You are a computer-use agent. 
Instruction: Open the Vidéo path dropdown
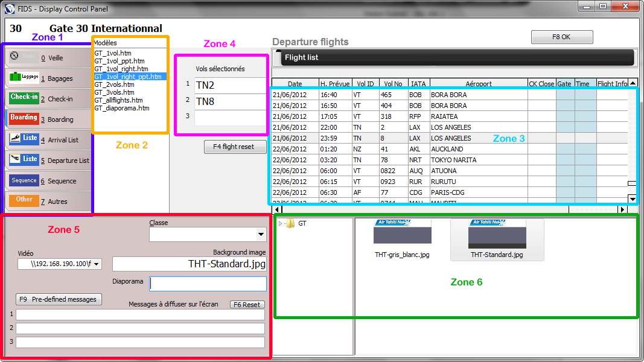click(x=97, y=264)
